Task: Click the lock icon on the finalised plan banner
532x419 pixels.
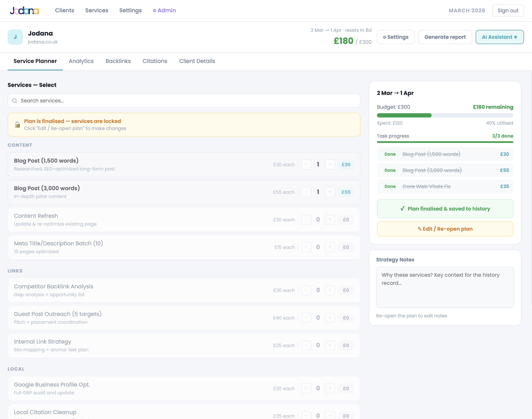Action: click(17, 124)
